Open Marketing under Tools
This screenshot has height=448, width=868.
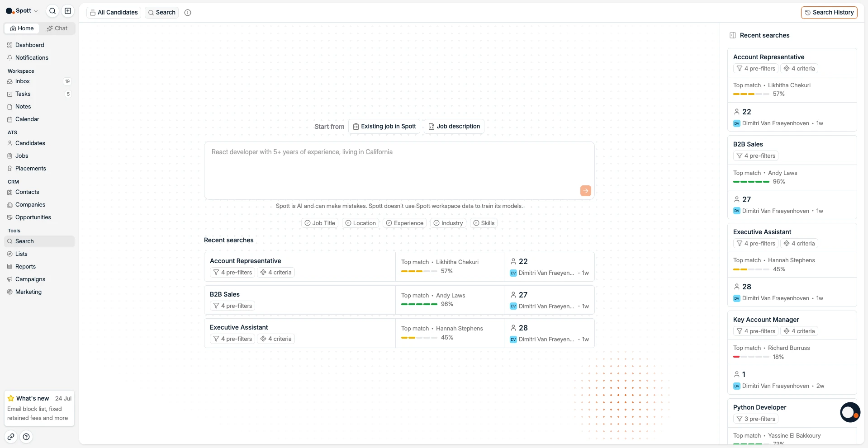pos(39,292)
